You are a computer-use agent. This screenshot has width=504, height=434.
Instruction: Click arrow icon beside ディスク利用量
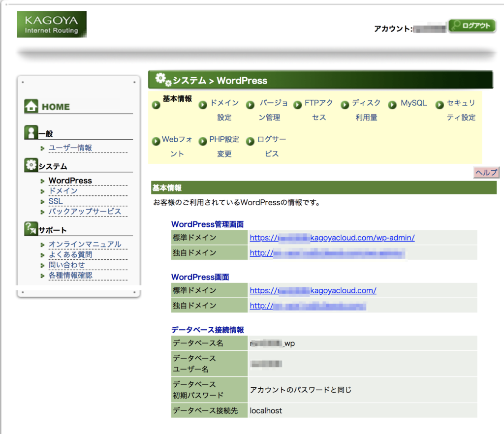pos(345,105)
